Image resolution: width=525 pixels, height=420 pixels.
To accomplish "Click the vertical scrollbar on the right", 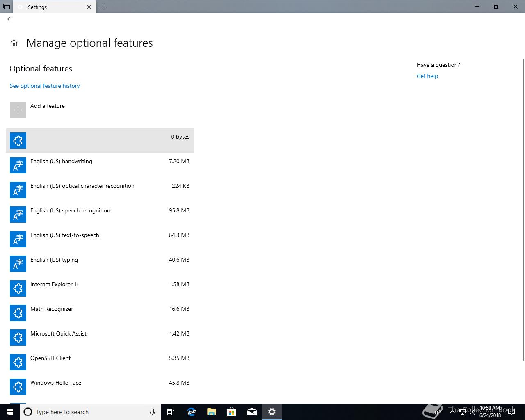I will 523,209.
